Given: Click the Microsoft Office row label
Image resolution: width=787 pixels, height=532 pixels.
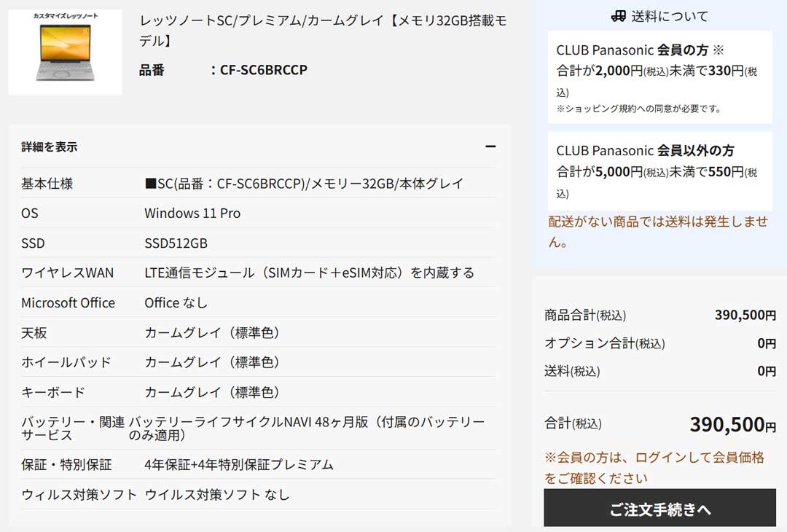Looking at the screenshot, I should [68, 303].
